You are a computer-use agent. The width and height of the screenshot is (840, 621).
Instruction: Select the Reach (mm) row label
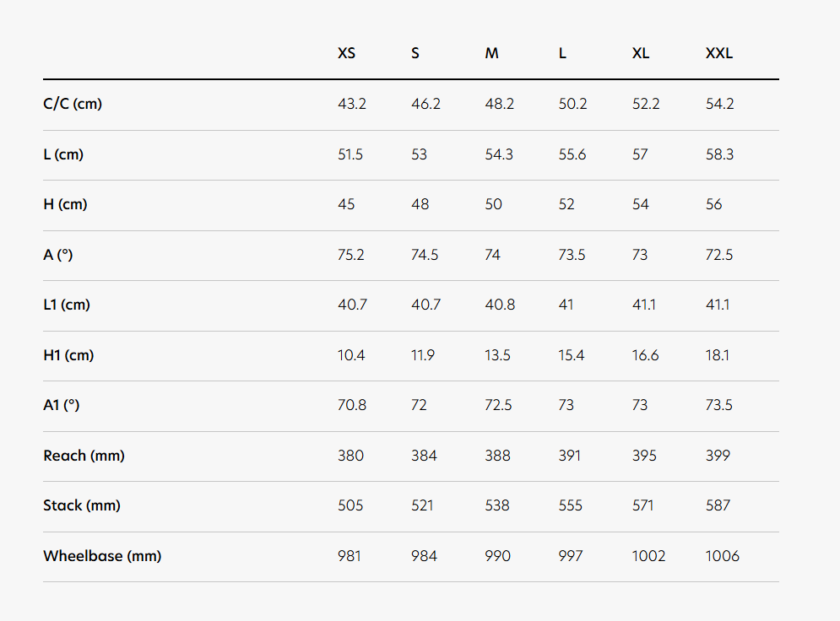coord(84,456)
